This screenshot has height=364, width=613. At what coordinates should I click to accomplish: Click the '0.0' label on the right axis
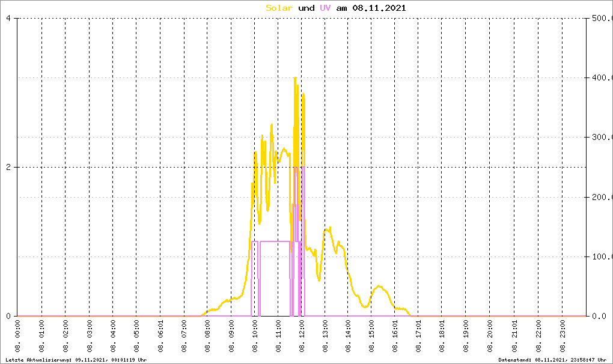coord(601,316)
